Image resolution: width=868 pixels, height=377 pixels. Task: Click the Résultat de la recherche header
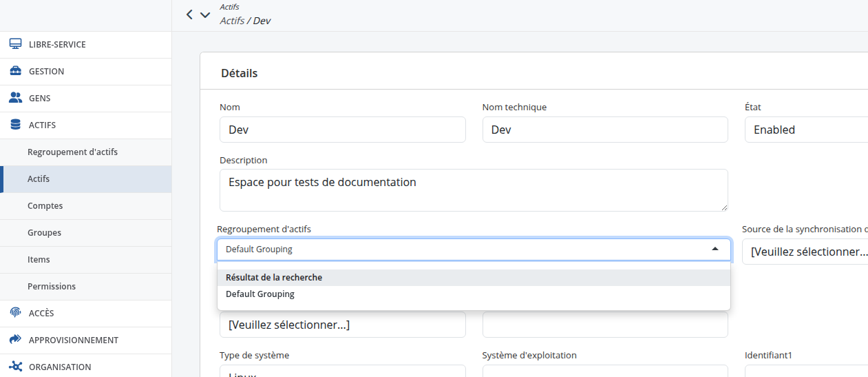coord(474,278)
